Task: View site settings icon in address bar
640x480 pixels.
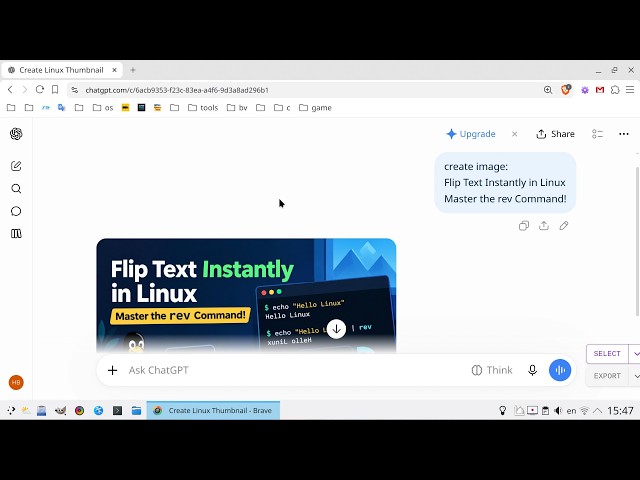Action: tap(75, 90)
